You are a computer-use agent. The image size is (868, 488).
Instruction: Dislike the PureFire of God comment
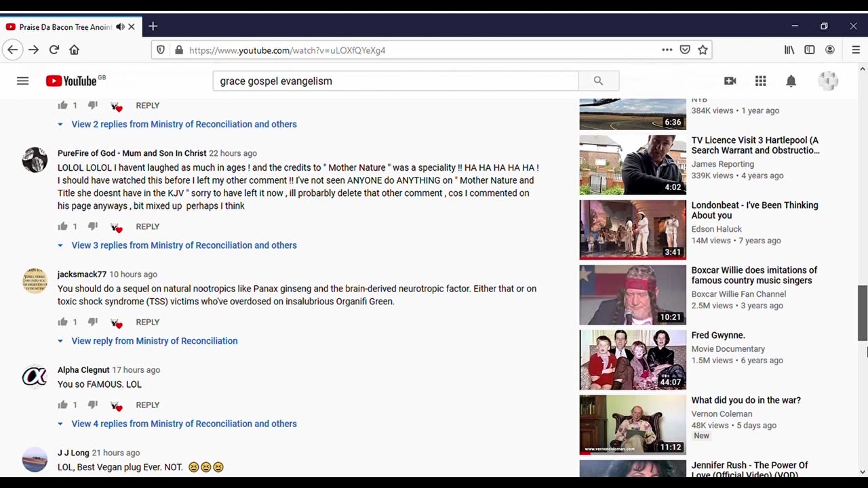(93, 226)
